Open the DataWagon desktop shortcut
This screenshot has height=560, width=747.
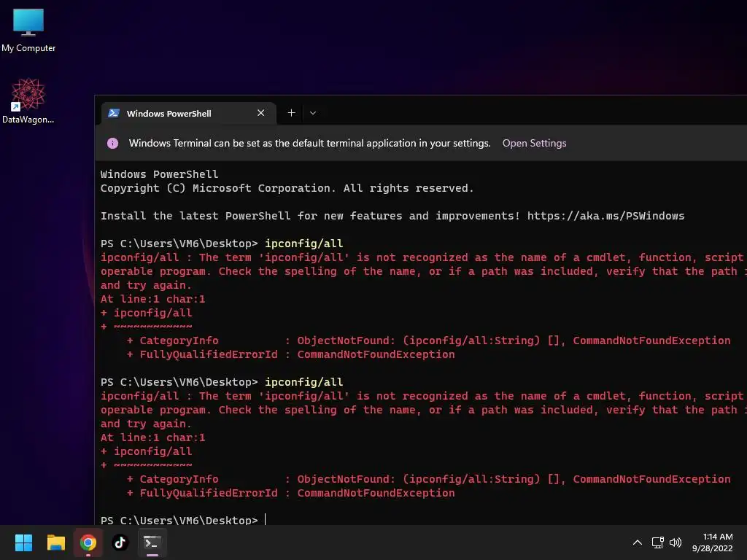28,101
